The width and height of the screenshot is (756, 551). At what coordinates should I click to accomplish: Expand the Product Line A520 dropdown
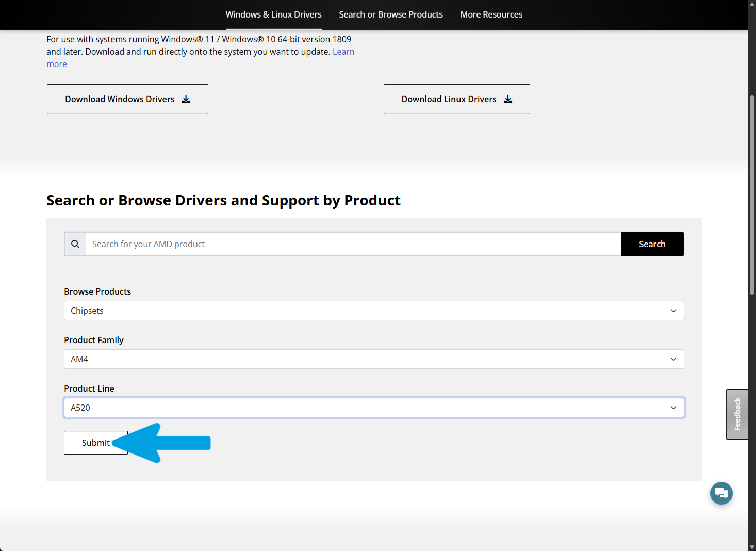coord(374,408)
